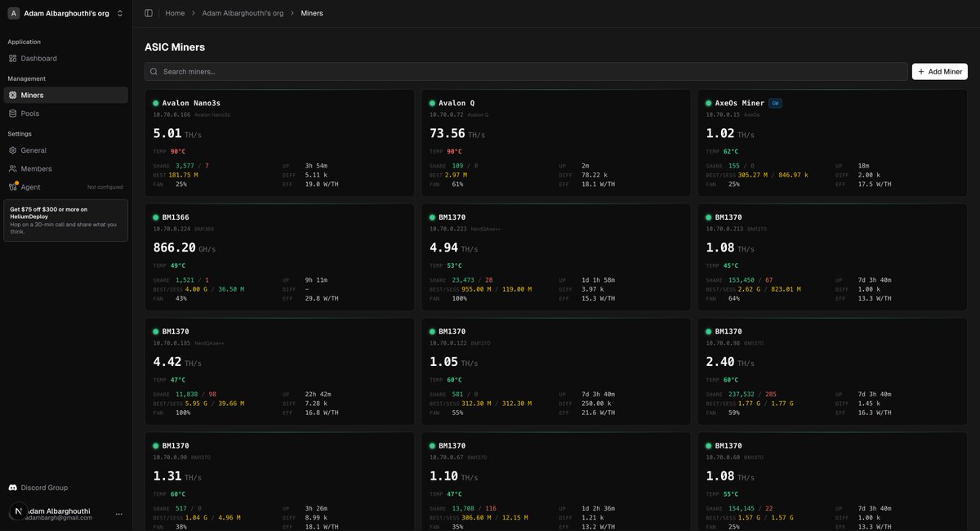
Task: Go to Home breadcrumb
Action: click(175, 13)
